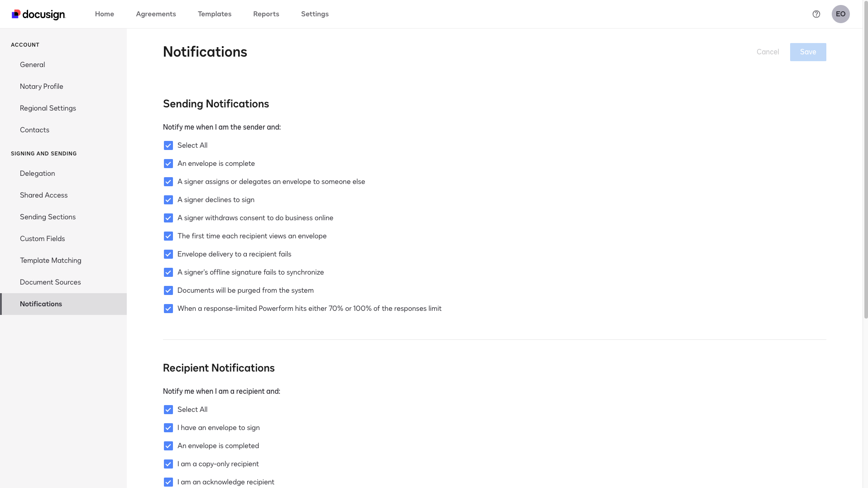Click the Docusign logo
This screenshot has height=488, width=868.
(x=38, y=14)
